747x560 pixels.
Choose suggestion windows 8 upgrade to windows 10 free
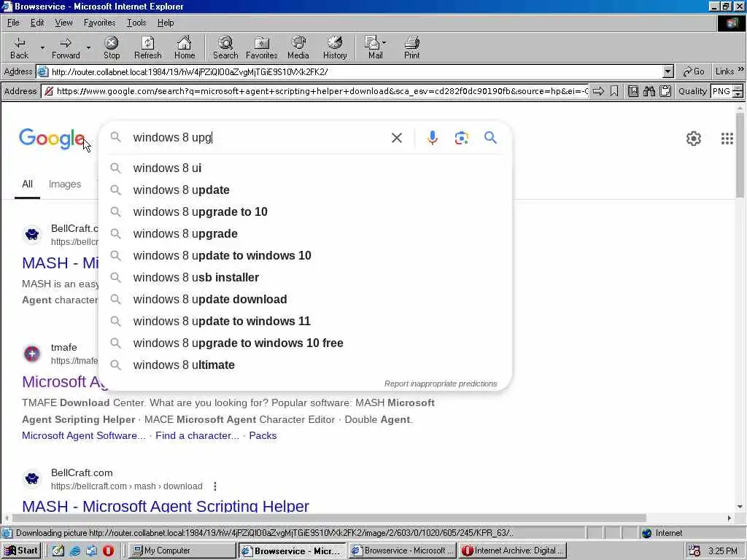point(305,343)
